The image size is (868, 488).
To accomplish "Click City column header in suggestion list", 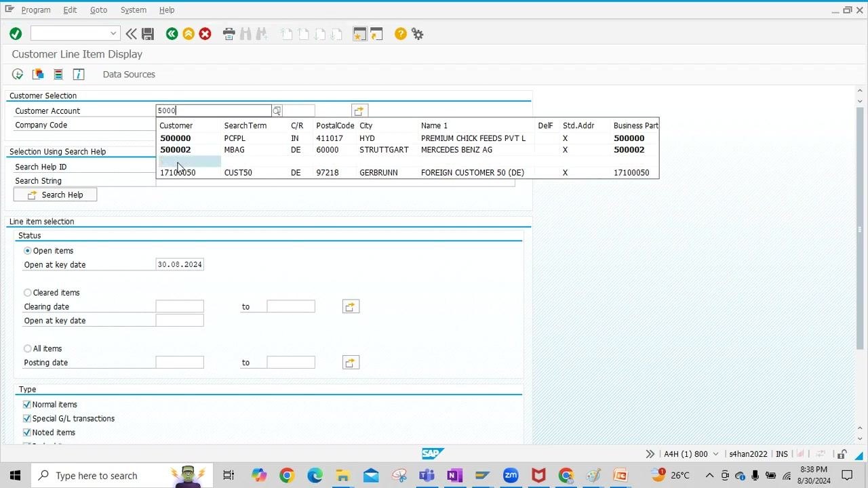I will pos(366,125).
